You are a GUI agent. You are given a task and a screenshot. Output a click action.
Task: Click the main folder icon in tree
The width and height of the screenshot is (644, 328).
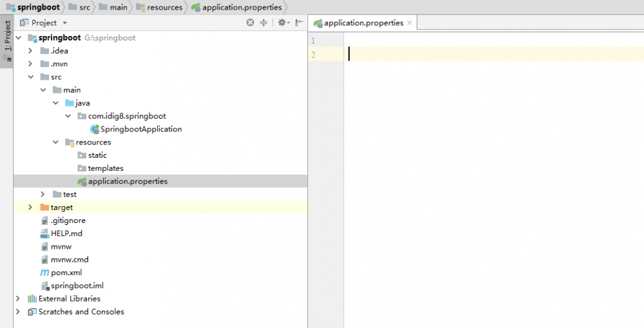tap(57, 90)
